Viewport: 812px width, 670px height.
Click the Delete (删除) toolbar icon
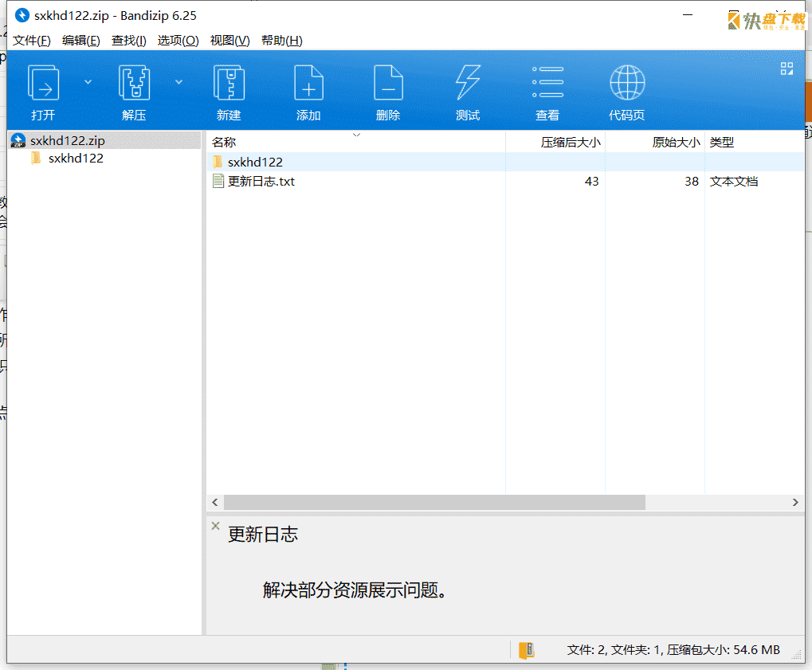coord(388,83)
